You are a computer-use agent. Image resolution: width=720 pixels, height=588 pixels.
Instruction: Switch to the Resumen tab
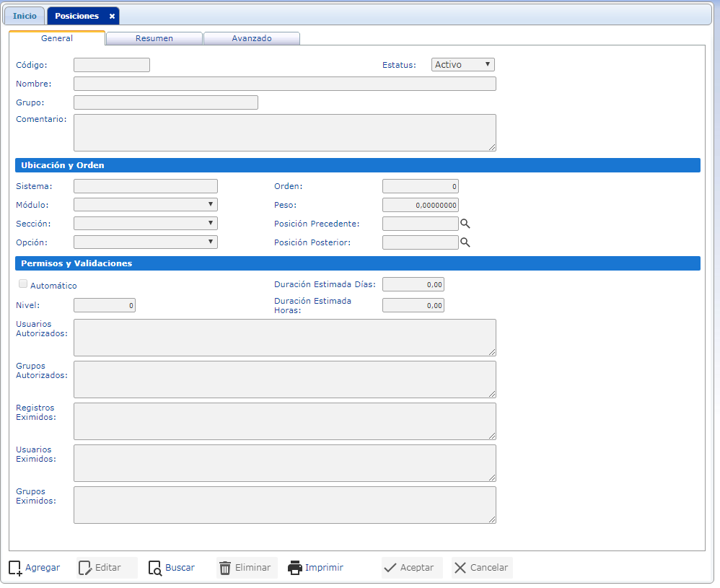[x=154, y=38]
